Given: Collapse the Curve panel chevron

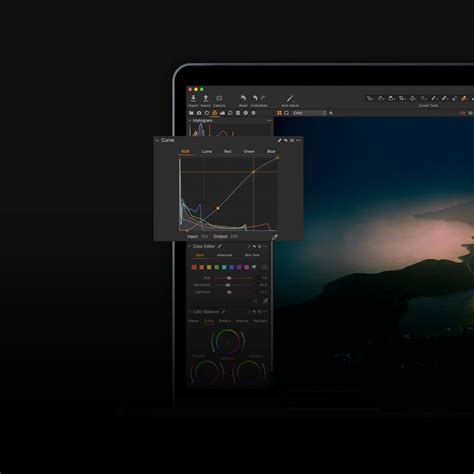Looking at the screenshot, I should (x=157, y=140).
